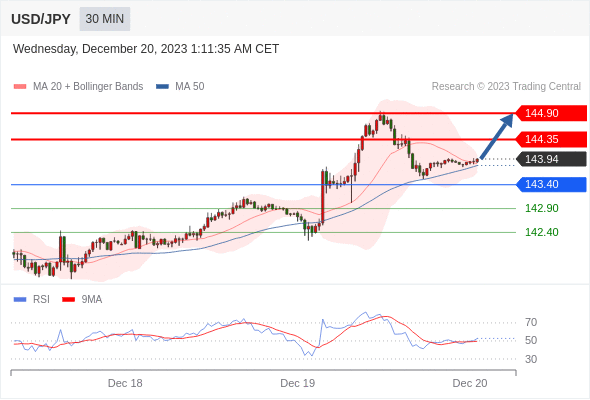Open the Research © 2023 Trading Central credit
This screenshot has width=590, height=400.
(x=506, y=87)
